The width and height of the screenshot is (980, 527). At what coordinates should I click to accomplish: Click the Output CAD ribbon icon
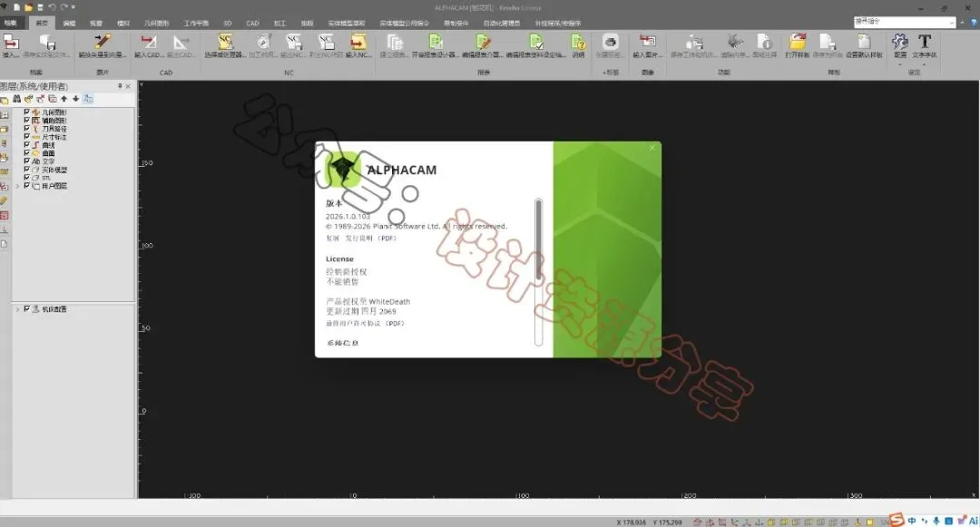pyautogui.click(x=181, y=43)
